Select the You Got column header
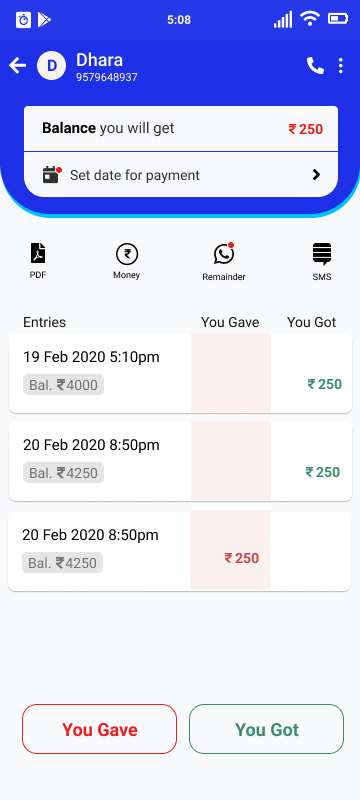360x800 pixels. (312, 322)
